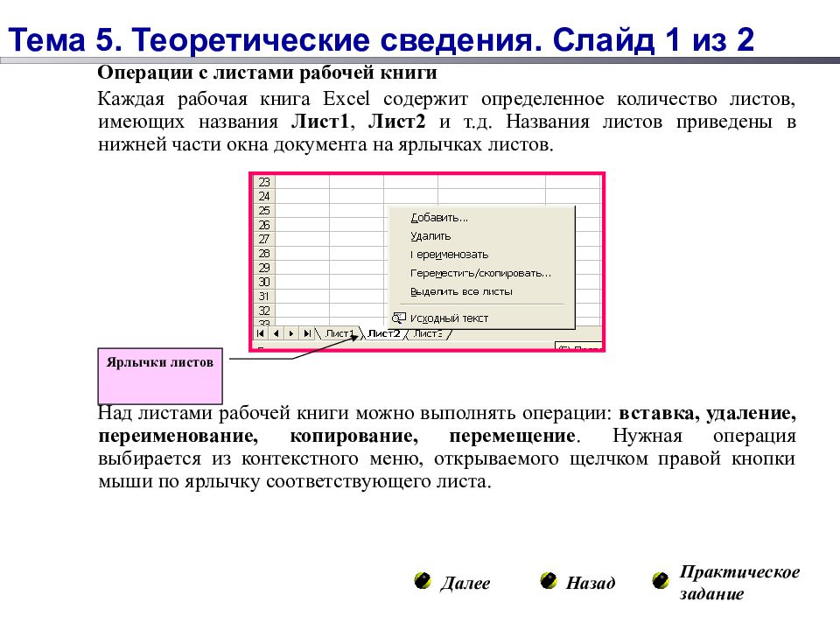Open Исходный текст from the context menu
The height and width of the screenshot is (630, 840).
[x=481, y=318]
